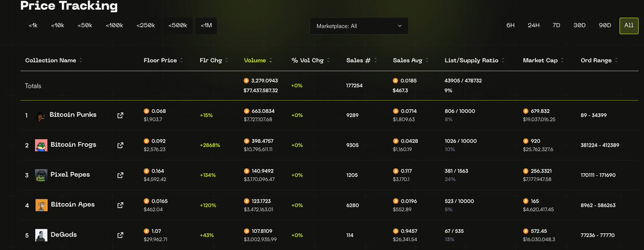Open external link for DeGods
The width and height of the screenshot is (644, 250).
120,235
